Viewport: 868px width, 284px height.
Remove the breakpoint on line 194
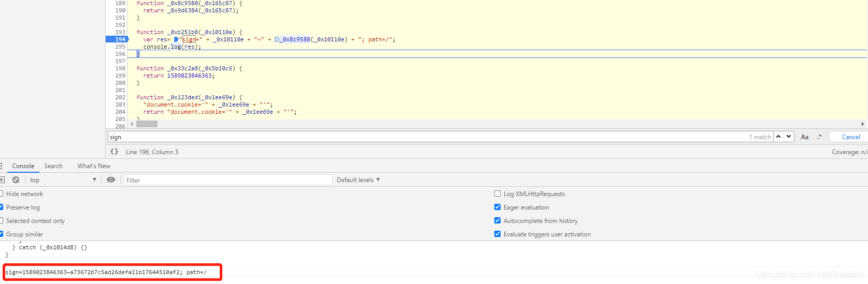pyautogui.click(x=120, y=39)
